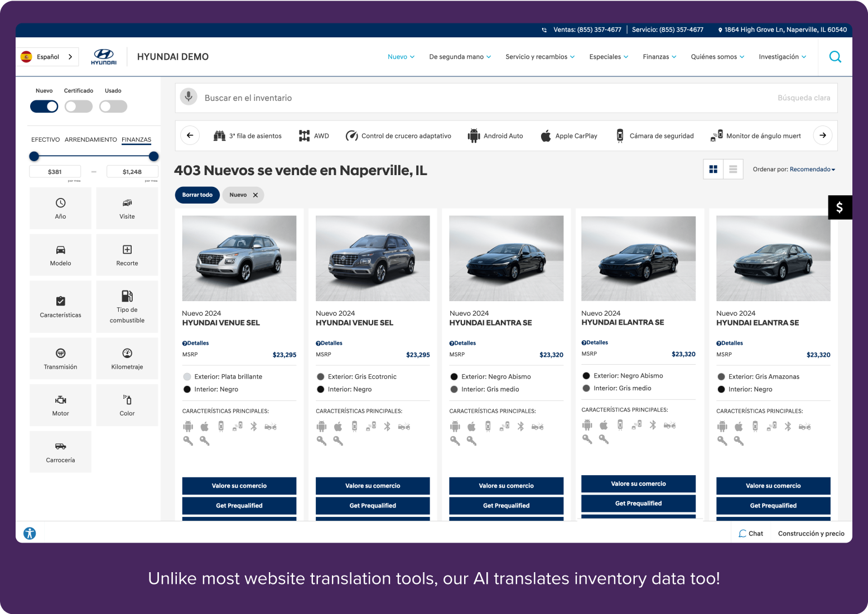Click Búsqueda clara to clear search
The height and width of the screenshot is (614, 868).
tap(804, 98)
